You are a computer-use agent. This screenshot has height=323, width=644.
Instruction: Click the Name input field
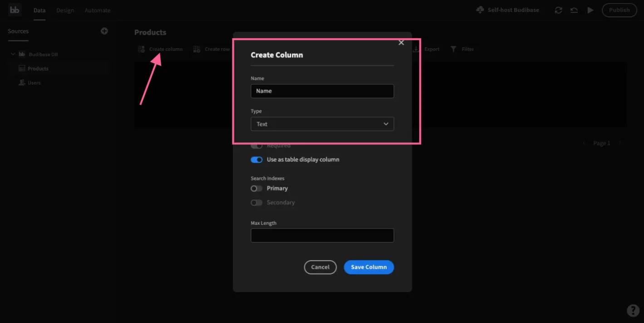[x=322, y=91]
